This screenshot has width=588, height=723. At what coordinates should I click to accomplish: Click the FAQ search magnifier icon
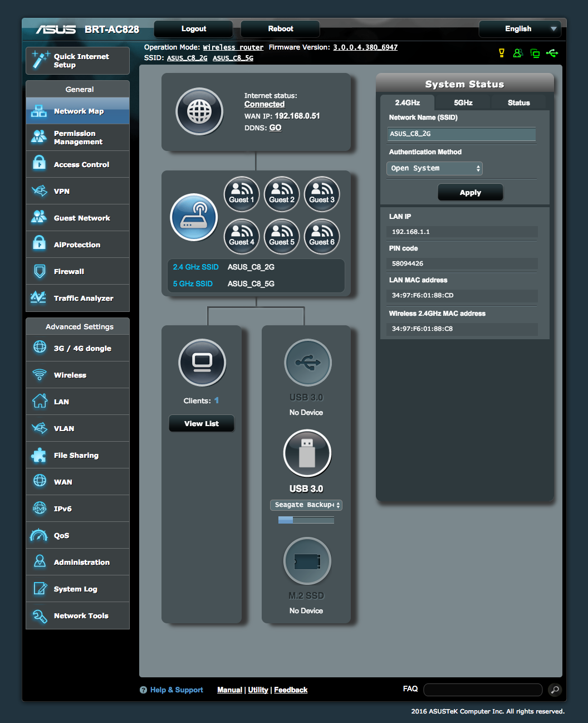555,690
